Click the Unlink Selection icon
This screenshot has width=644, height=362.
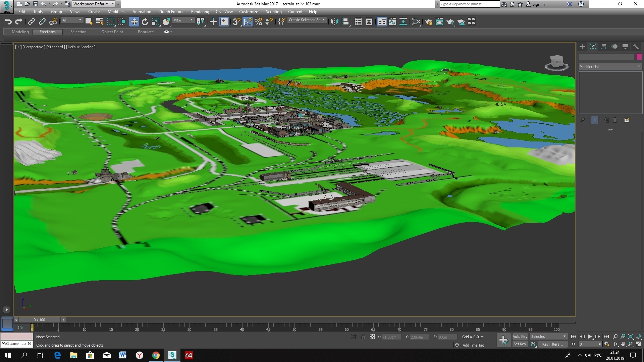coord(42,22)
